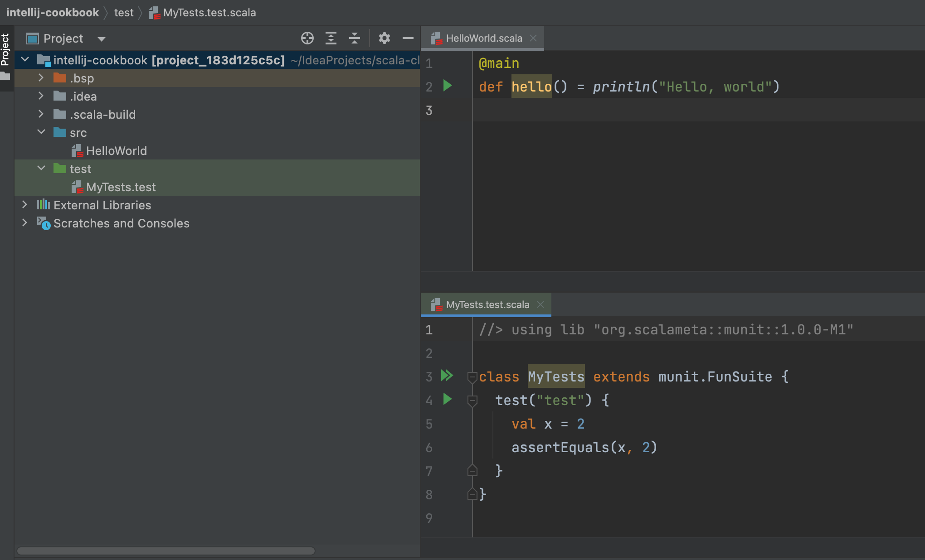The height and width of the screenshot is (560, 925).
Task: Click fold end marker on line 7
Action: [x=472, y=470]
